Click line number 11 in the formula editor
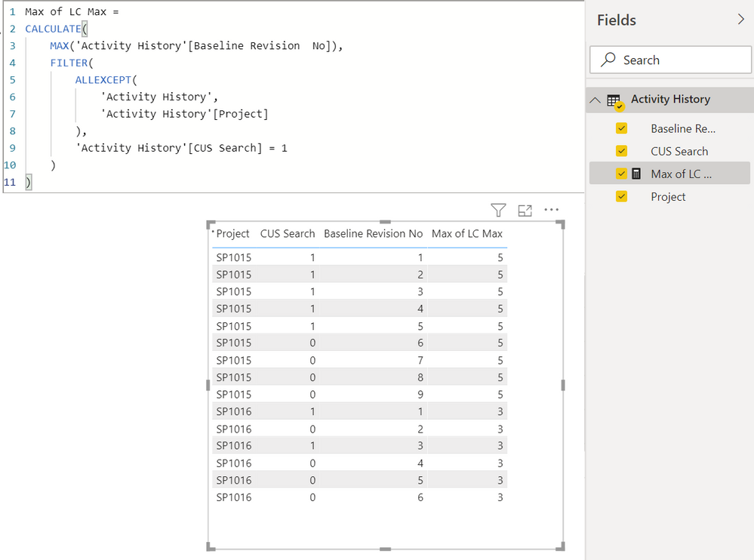The width and height of the screenshot is (754, 560). [x=10, y=182]
